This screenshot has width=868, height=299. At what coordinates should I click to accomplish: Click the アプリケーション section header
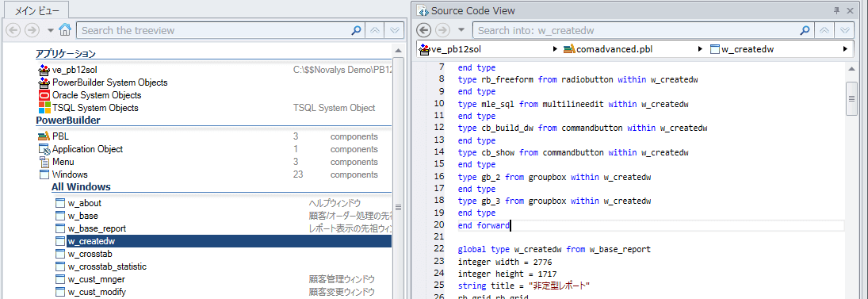pos(66,54)
